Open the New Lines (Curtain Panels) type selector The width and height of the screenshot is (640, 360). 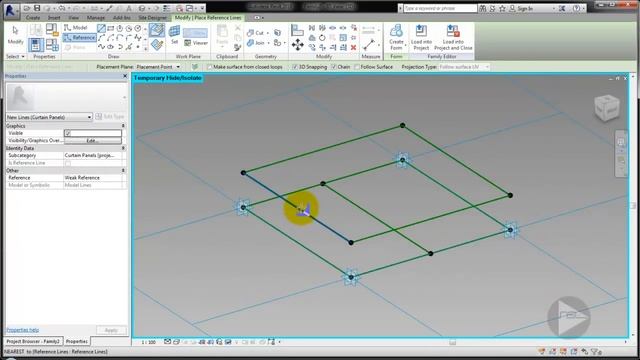49,117
